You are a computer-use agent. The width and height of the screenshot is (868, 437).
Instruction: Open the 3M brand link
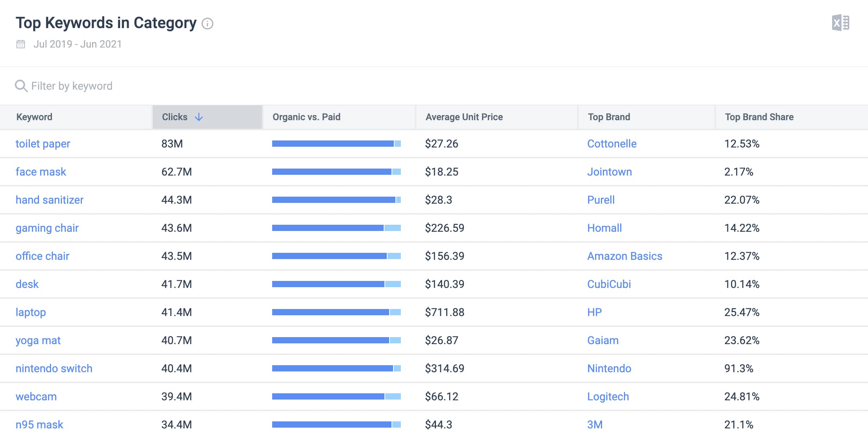(595, 425)
